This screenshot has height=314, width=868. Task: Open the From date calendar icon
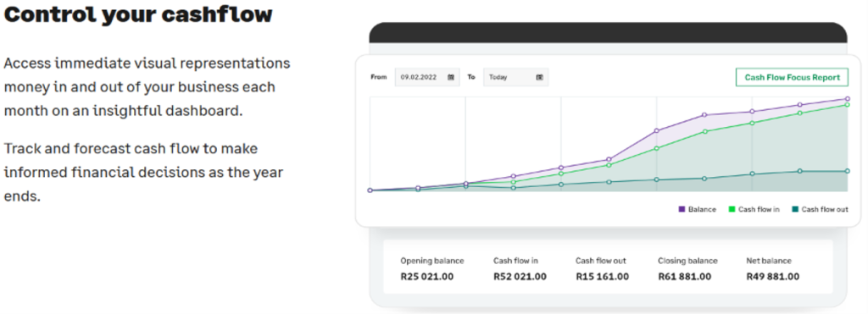coord(451,77)
